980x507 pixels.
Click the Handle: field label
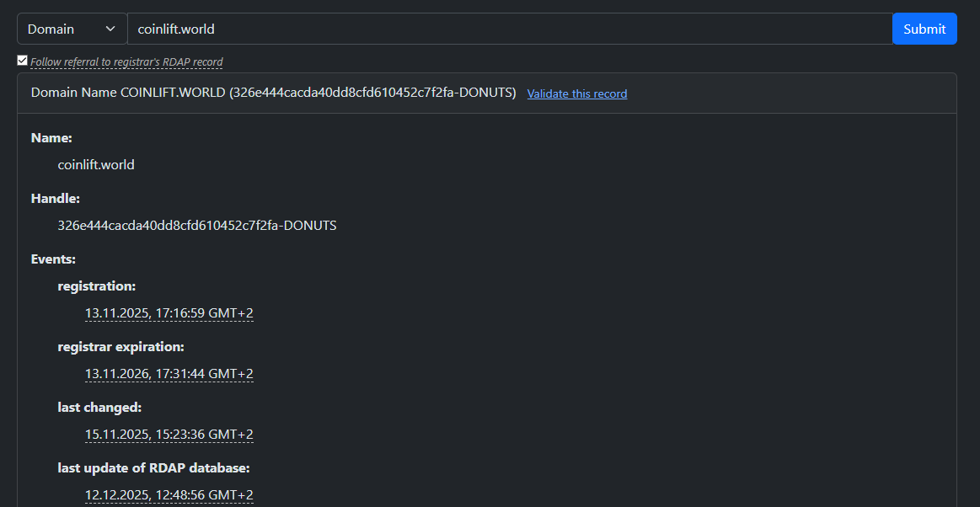(x=56, y=199)
